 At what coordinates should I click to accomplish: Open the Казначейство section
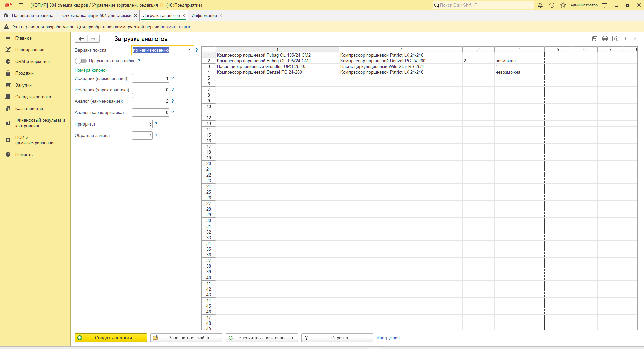coord(29,108)
